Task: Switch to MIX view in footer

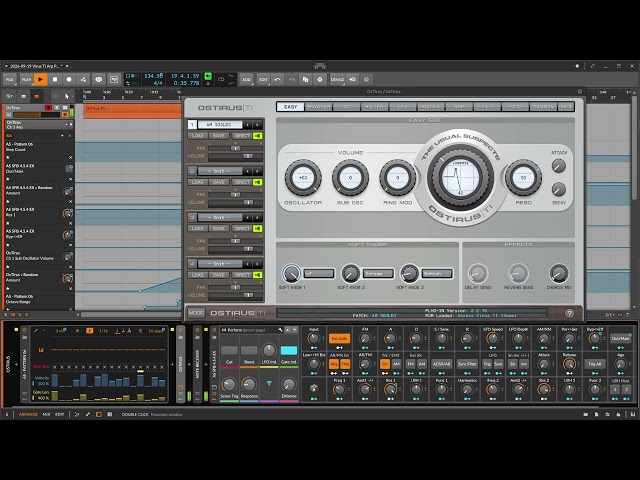Action: [47, 414]
